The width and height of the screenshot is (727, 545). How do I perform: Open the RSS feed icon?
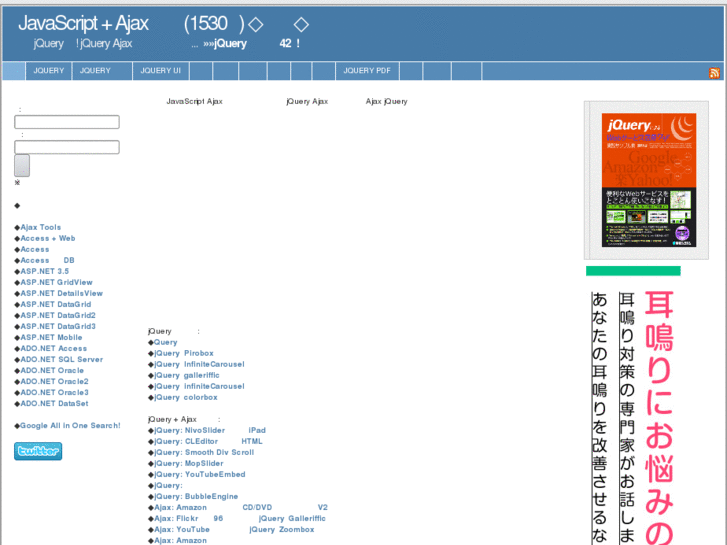714,72
